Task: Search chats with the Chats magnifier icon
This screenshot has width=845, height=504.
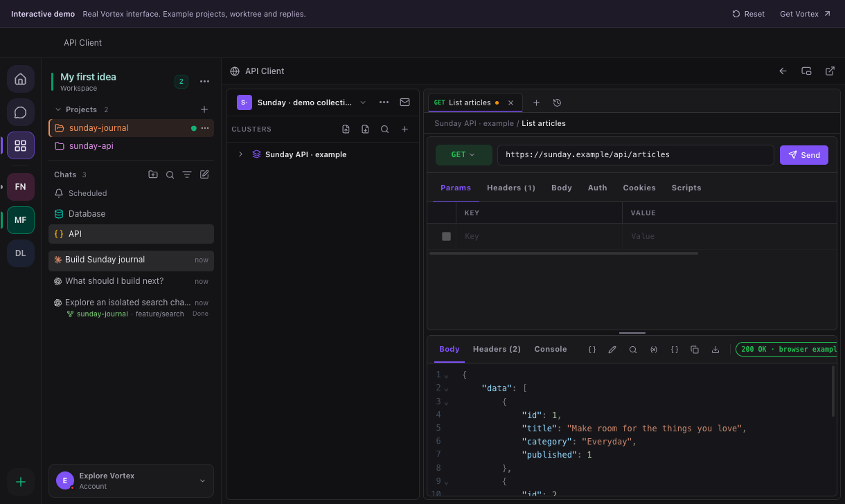Action: coord(170,174)
